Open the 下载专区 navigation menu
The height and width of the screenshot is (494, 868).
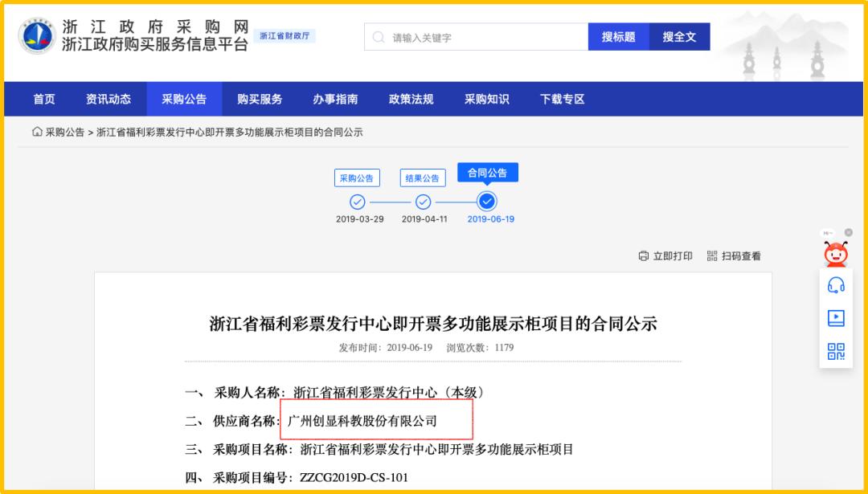(x=561, y=98)
